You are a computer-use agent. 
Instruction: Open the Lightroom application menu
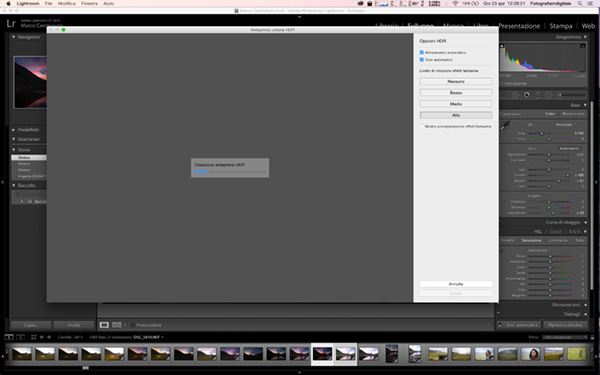(x=28, y=3)
